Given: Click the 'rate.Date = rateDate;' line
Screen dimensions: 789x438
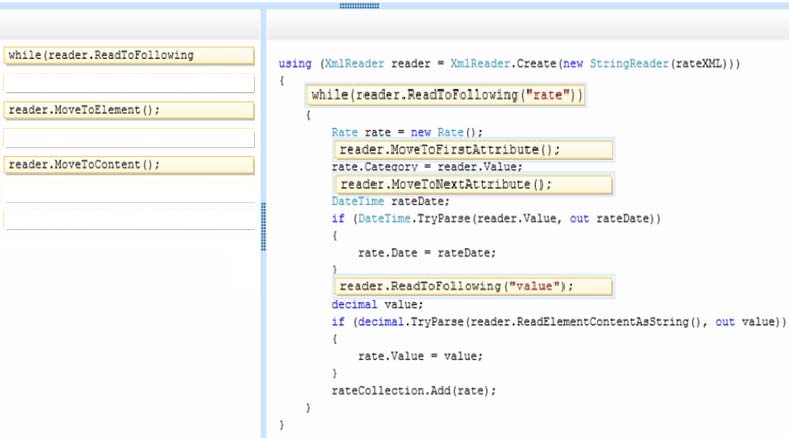Looking at the screenshot, I should pos(427,253).
